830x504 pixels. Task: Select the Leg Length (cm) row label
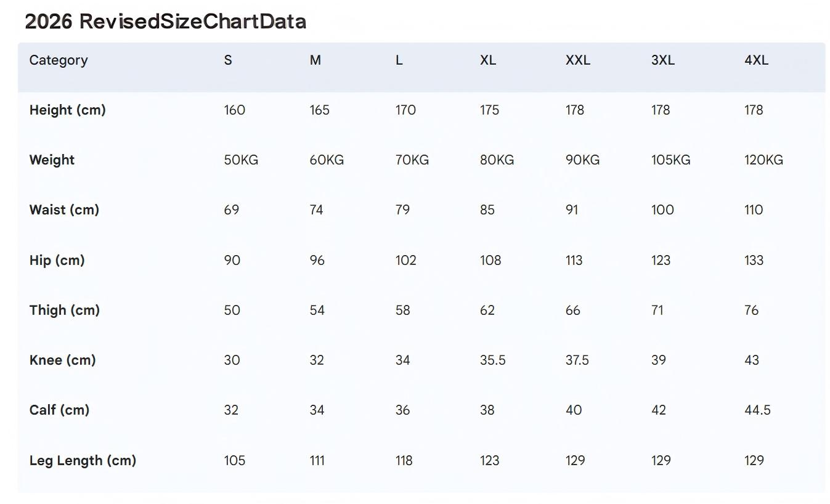coord(83,460)
